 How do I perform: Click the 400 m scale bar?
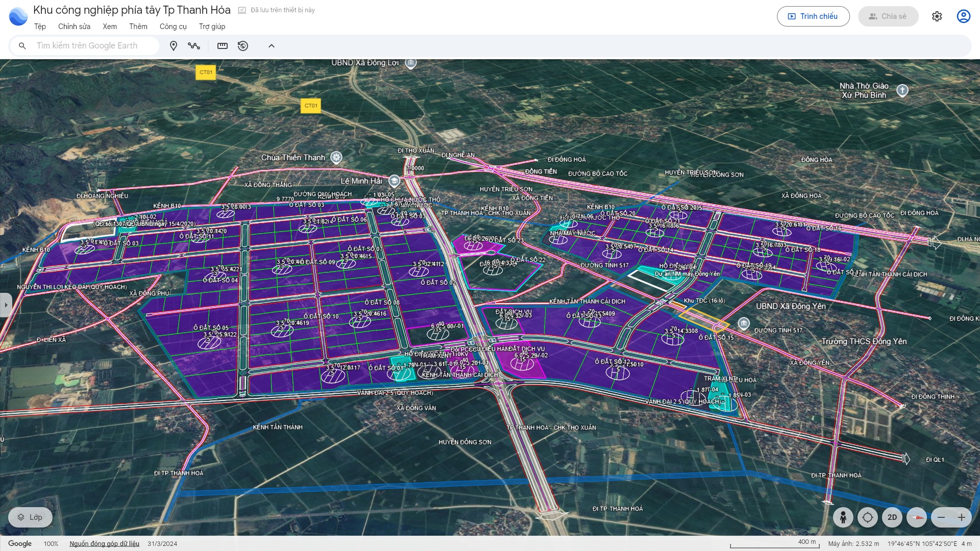click(x=775, y=545)
